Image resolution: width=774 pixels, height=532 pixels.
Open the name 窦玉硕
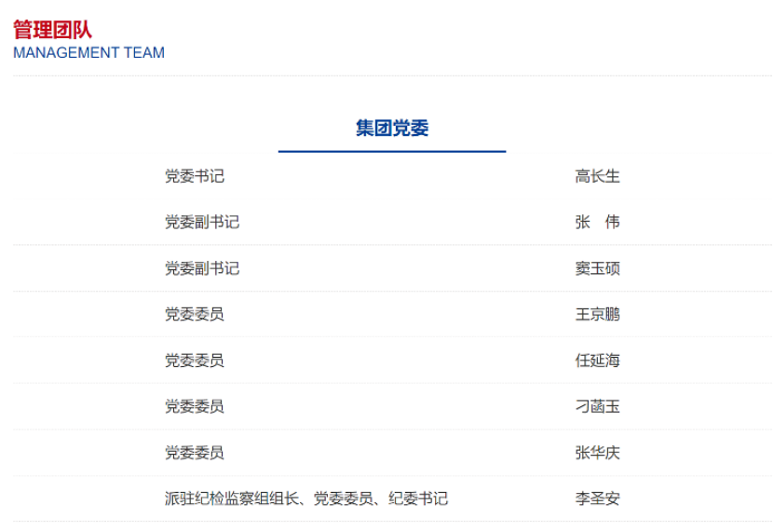click(597, 268)
